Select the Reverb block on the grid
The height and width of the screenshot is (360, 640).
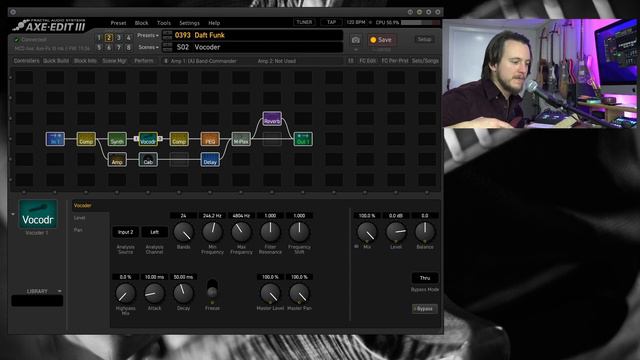point(272,118)
